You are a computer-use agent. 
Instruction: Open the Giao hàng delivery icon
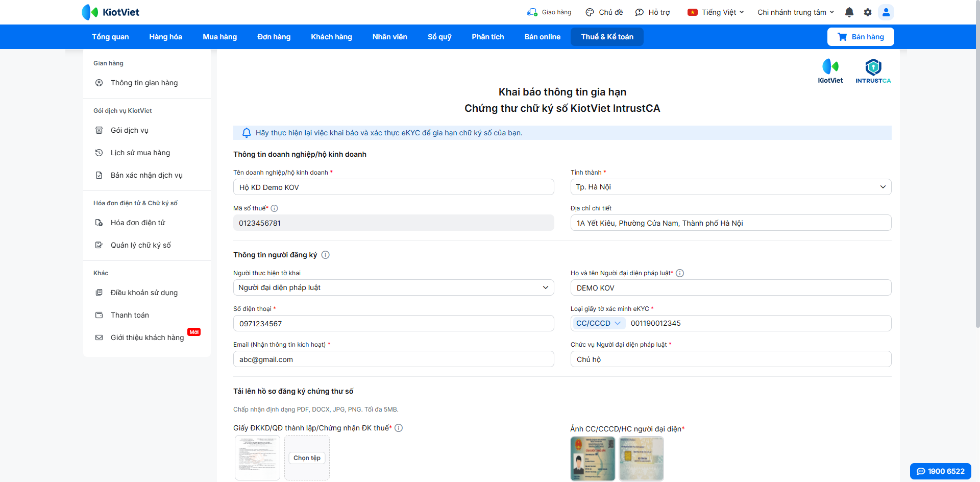[532, 12]
